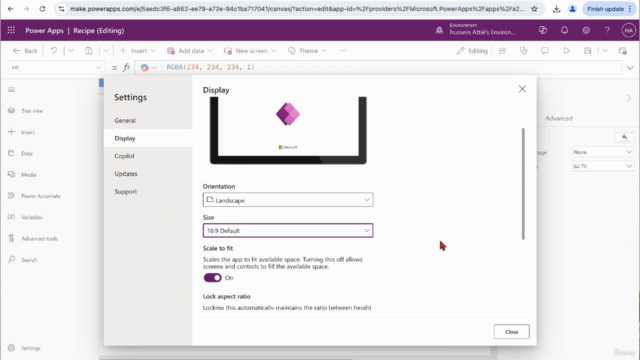Viewport: 640px width, 360px height.
Task: Open the Copilot icon in header
Action: (x=542, y=30)
